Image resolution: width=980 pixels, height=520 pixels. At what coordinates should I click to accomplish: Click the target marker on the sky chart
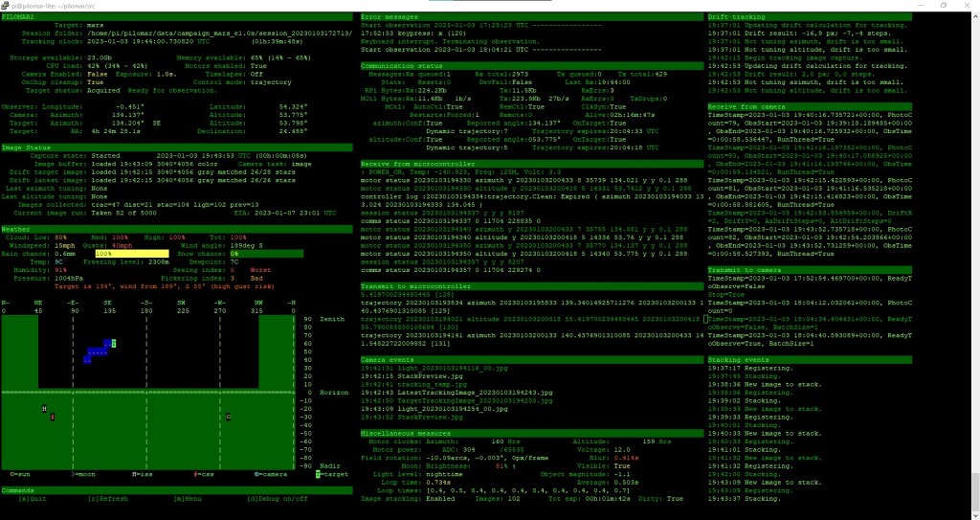point(114,342)
